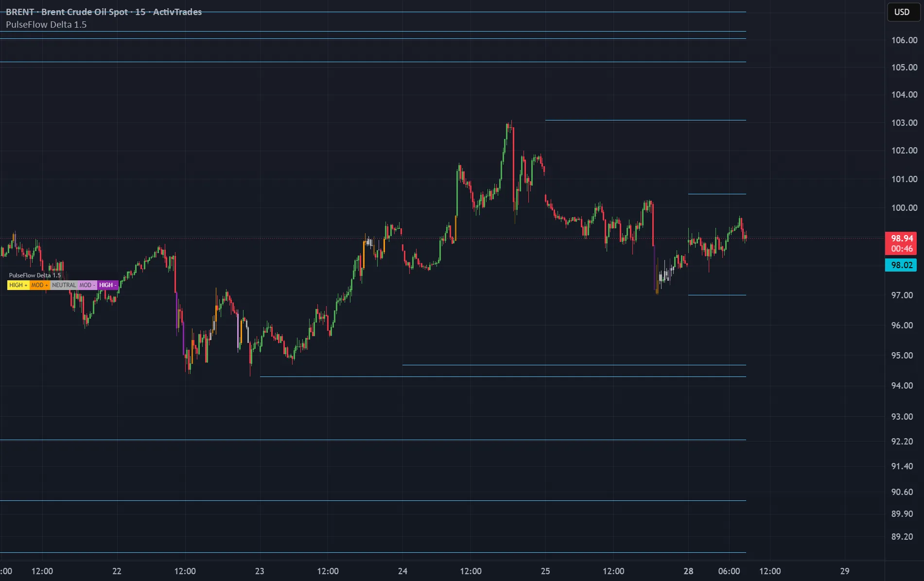Click the NEUTRAL gray legend cell
Image resolution: width=924 pixels, height=581 pixels.
click(64, 285)
